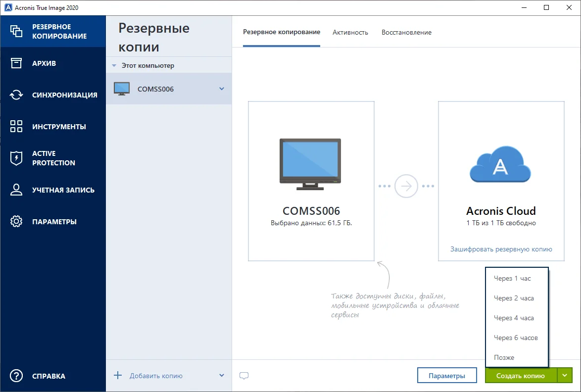Click the settings gear icon in sidebar
Image resolution: width=581 pixels, height=392 pixels.
(x=16, y=221)
